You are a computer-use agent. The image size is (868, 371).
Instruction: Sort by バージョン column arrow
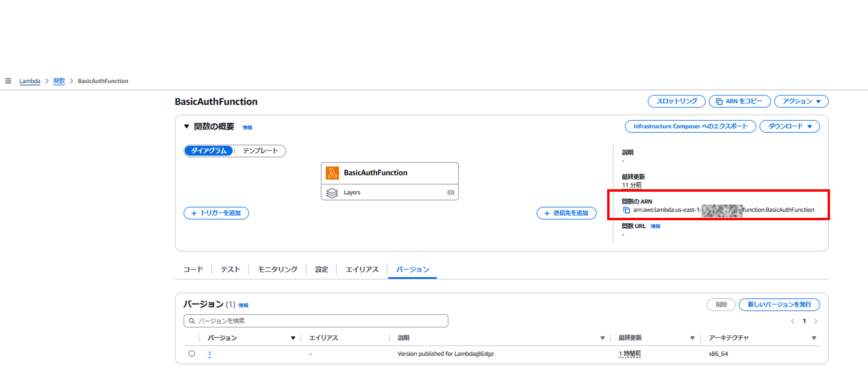pyautogui.click(x=293, y=338)
